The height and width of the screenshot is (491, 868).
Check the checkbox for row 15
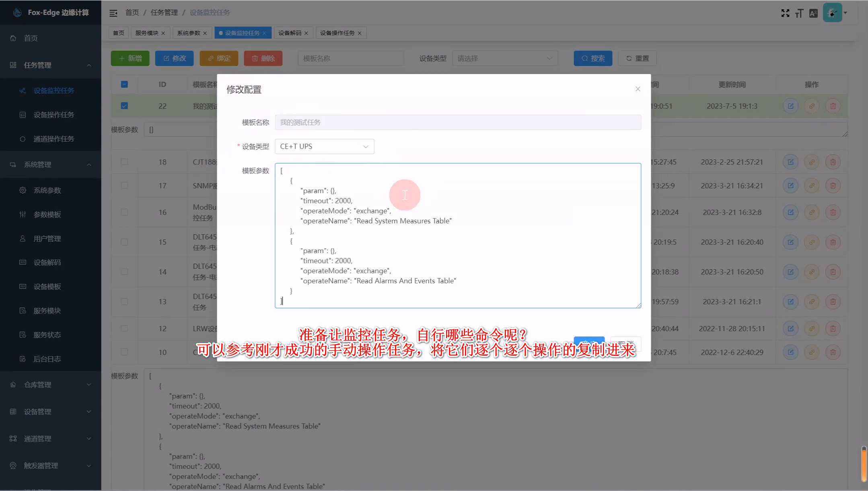124,242
